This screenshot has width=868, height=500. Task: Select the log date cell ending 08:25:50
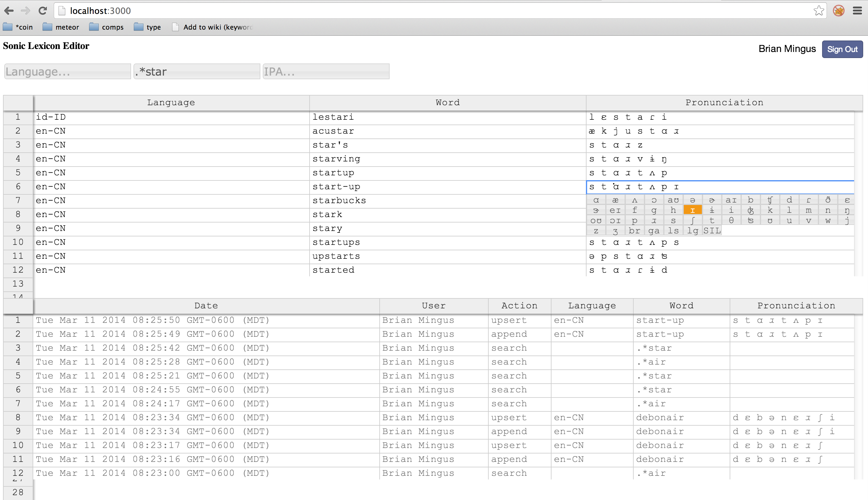click(206, 320)
